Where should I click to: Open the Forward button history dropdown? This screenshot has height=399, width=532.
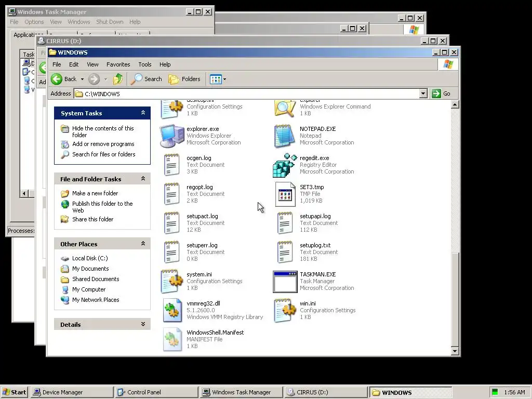point(105,79)
